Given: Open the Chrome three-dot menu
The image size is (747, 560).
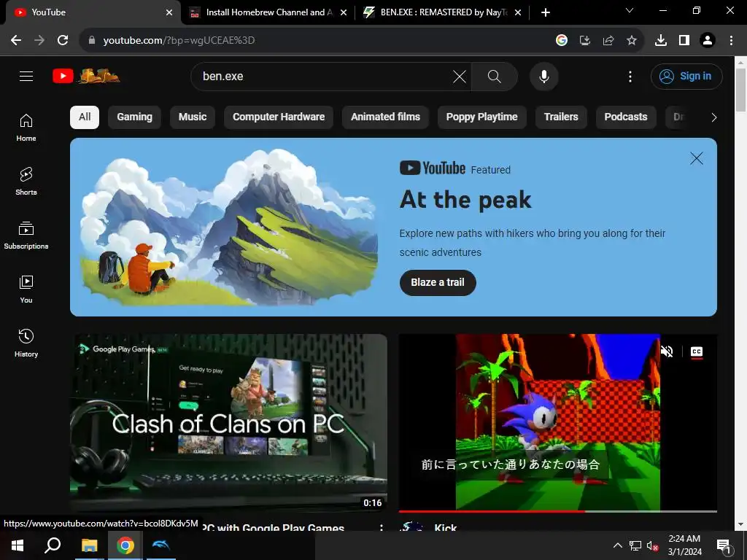Looking at the screenshot, I should click(x=731, y=41).
